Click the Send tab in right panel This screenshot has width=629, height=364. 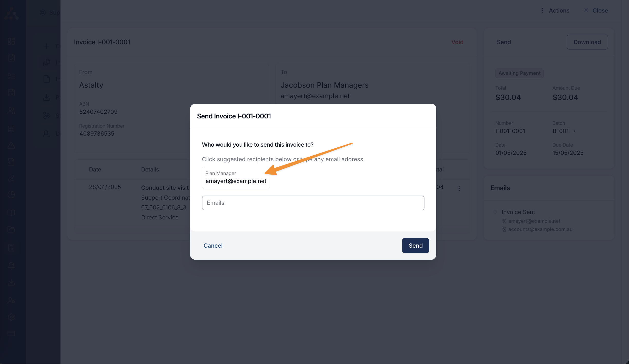[x=504, y=42]
